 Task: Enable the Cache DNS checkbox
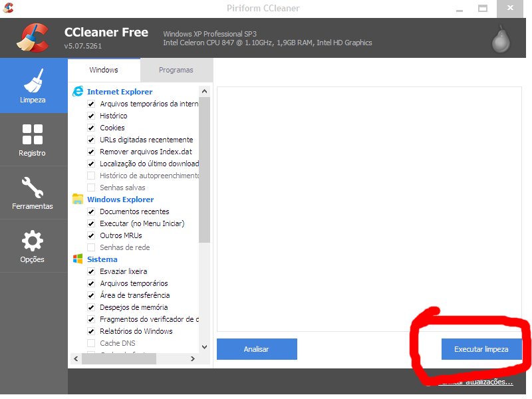(91, 343)
